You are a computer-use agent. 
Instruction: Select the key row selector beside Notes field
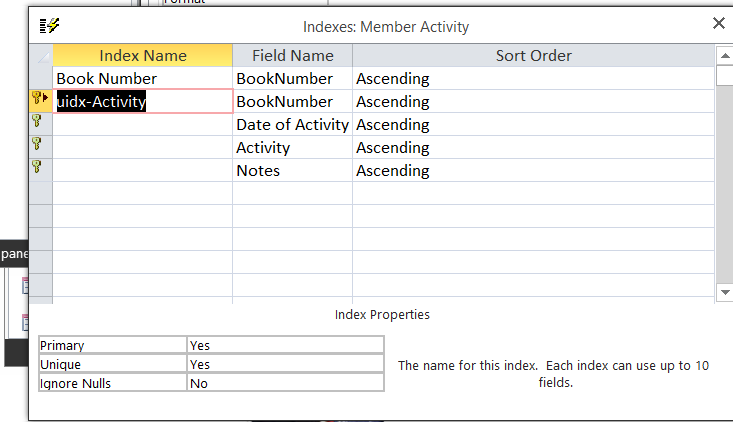(x=39, y=168)
